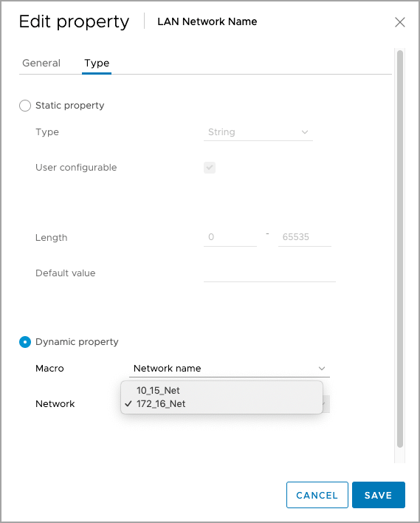Close the Edit property dialog
Viewport: 420px width, 523px height.
click(x=399, y=22)
